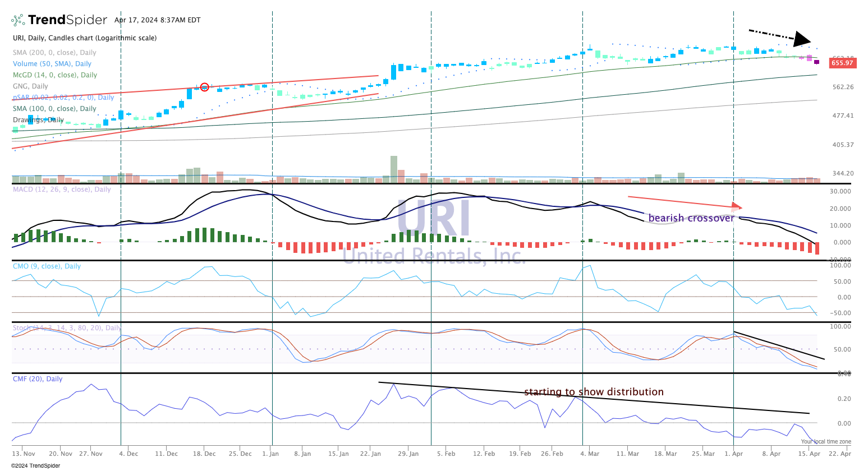Click the '8. Apr' date axis label
The image size is (868, 471).
coord(771,454)
